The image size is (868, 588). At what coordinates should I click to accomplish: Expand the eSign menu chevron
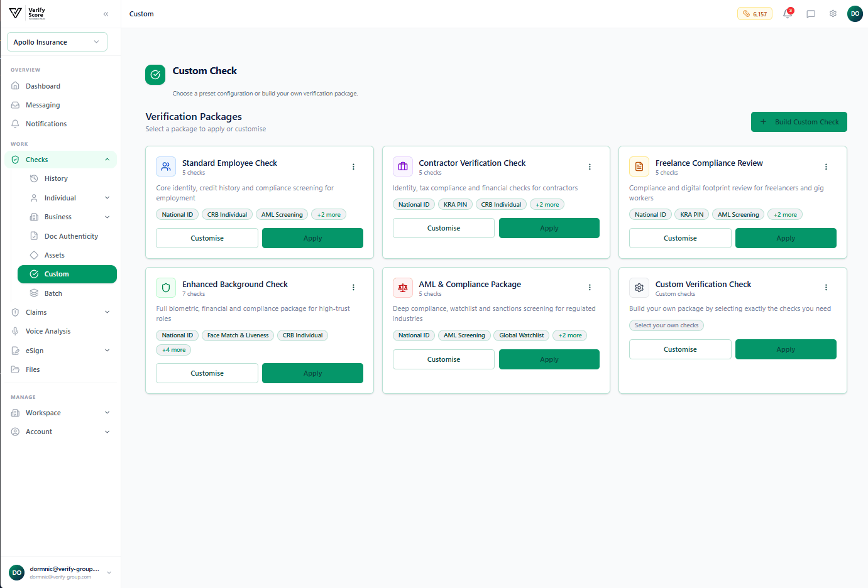tap(107, 351)
